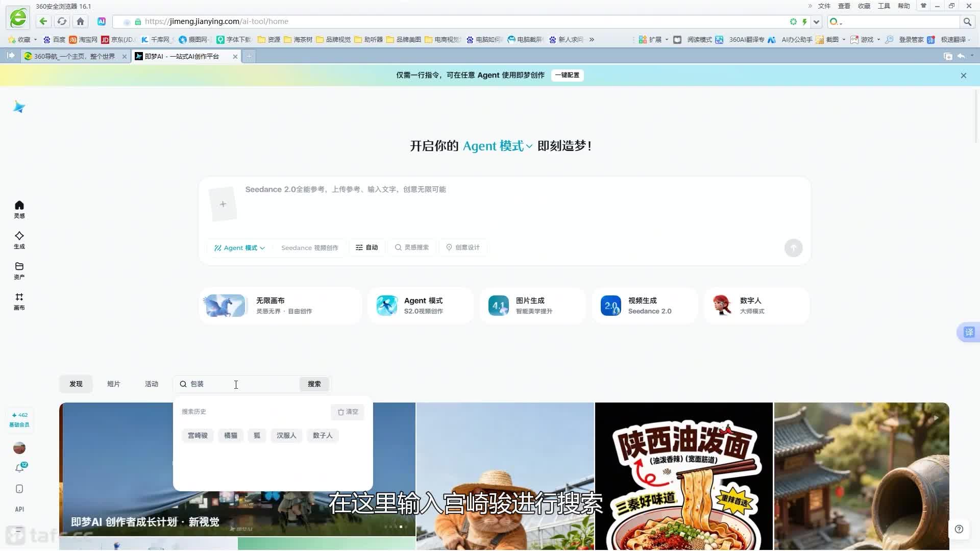980x551 pixels.
Task: Open the cat in straw hat thumbnail
Action: pyautogui.click(x=505, y=477)
